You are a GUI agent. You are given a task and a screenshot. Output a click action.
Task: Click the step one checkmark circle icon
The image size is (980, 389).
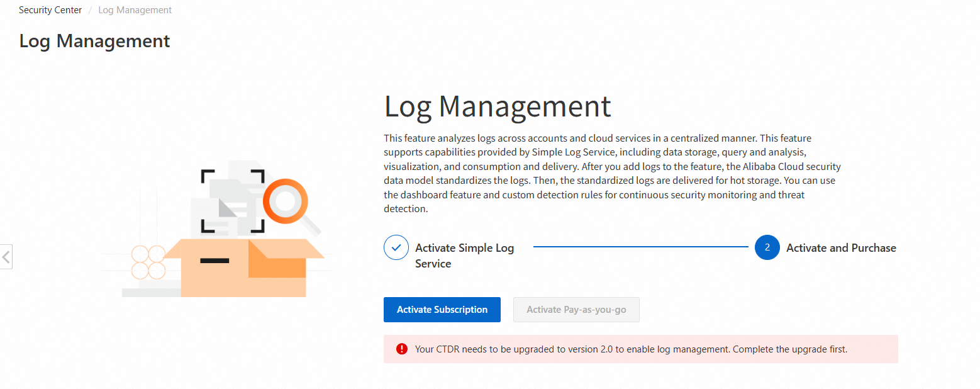(396, 248)
